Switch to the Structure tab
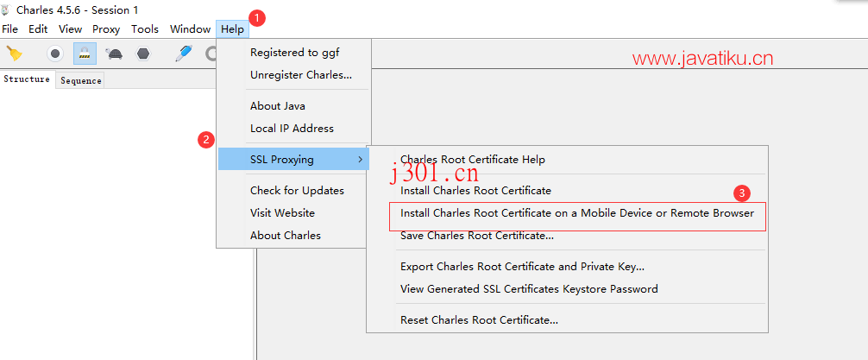Viewport: 868px width, 360px height. tap(27, 79)
